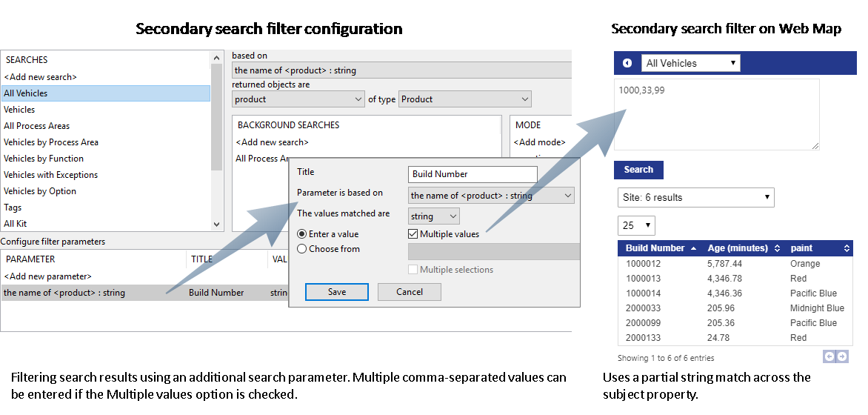868x415 pixels.
Task: Click Add mode under MODE
Action: (539, 142)
